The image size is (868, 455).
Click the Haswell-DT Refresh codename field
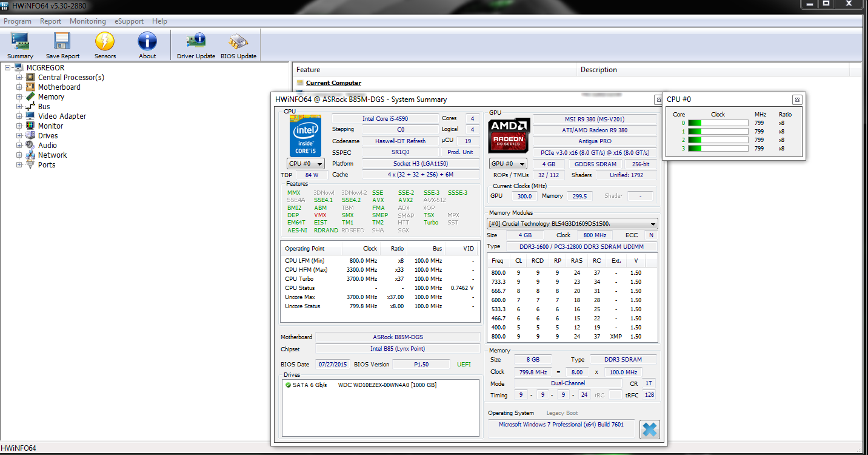coord(400,141)
